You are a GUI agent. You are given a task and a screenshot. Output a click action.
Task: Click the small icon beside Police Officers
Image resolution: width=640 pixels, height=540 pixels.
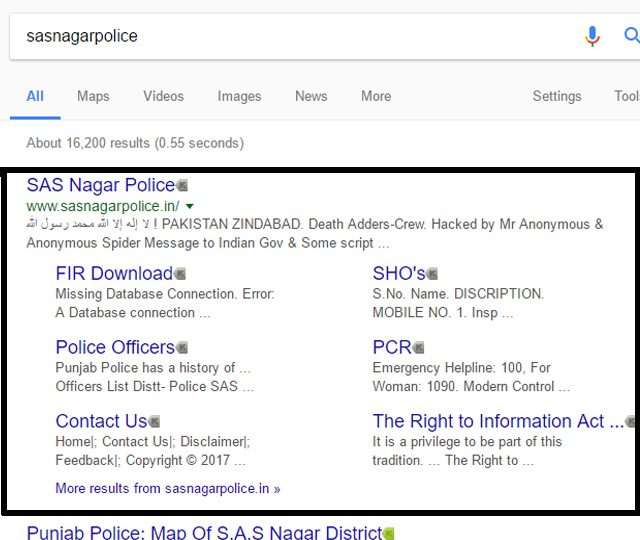(x=182, y=348)
